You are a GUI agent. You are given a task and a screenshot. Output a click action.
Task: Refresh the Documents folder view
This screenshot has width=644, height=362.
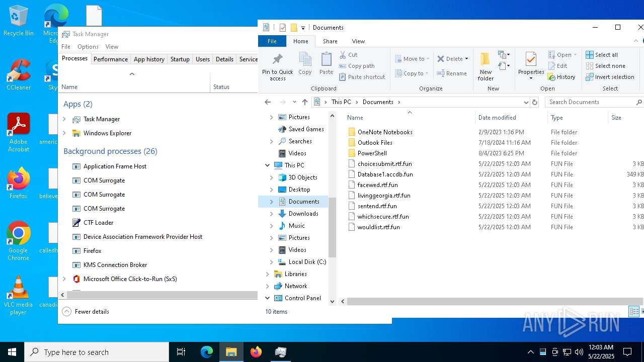pos(535,102)
